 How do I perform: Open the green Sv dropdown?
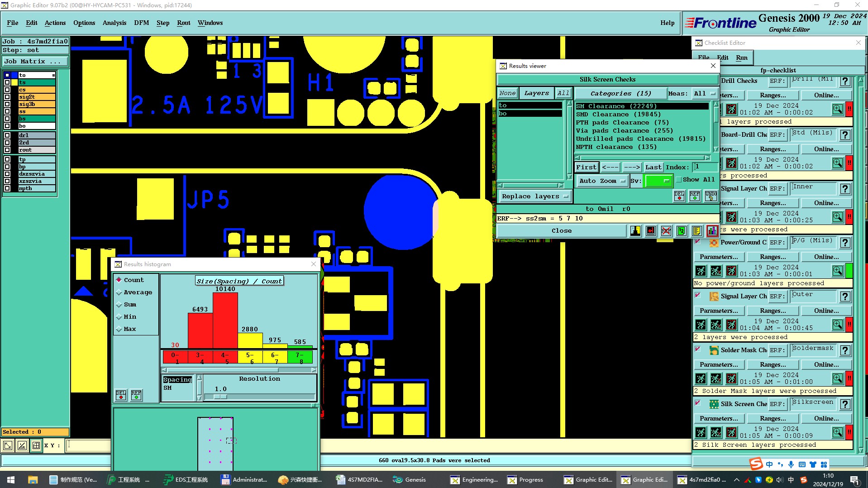tap(658, 181)
